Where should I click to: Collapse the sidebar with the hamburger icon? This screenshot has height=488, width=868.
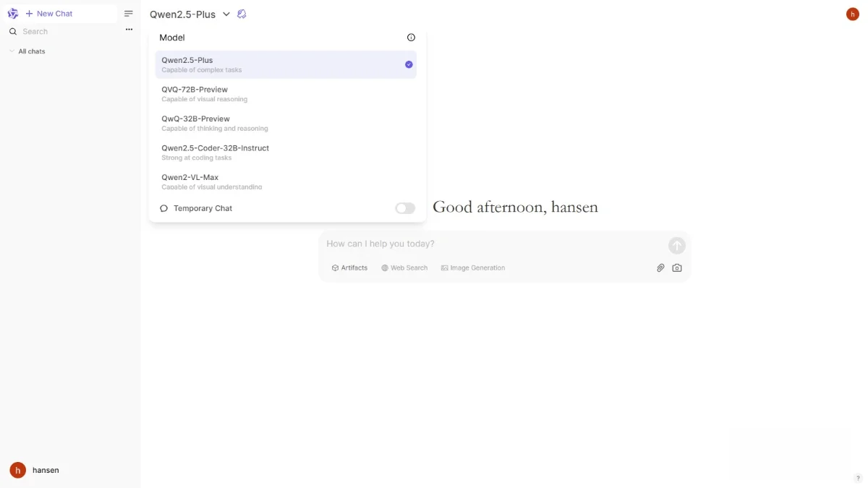pos(128,13)
